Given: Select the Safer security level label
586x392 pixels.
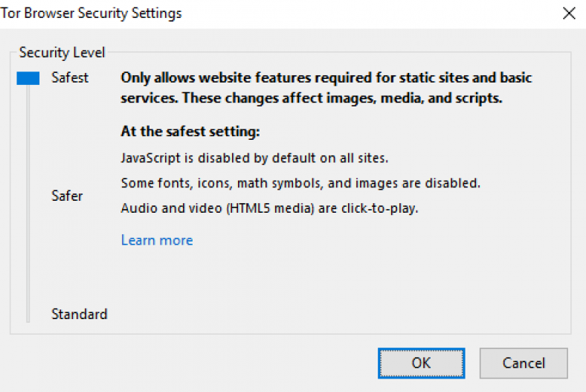Looking at the screenshot, I should (67, 196).
